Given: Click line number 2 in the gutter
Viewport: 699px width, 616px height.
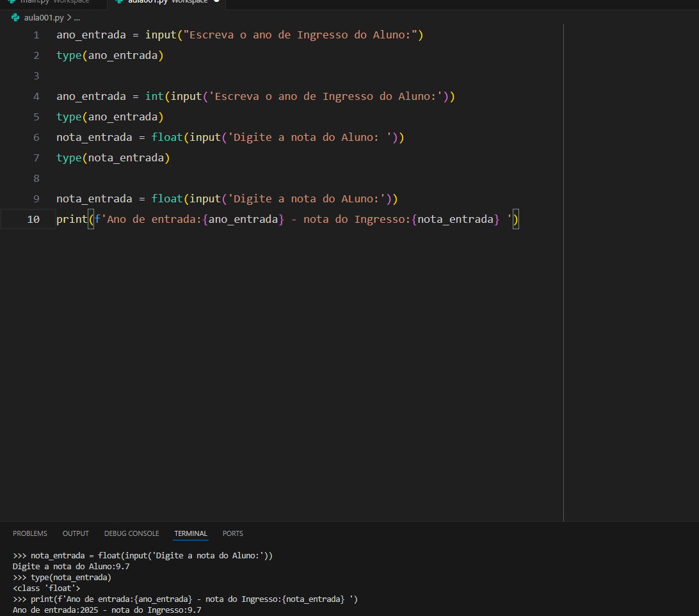Looking at the screenshot, I should (x=36, y=56).
